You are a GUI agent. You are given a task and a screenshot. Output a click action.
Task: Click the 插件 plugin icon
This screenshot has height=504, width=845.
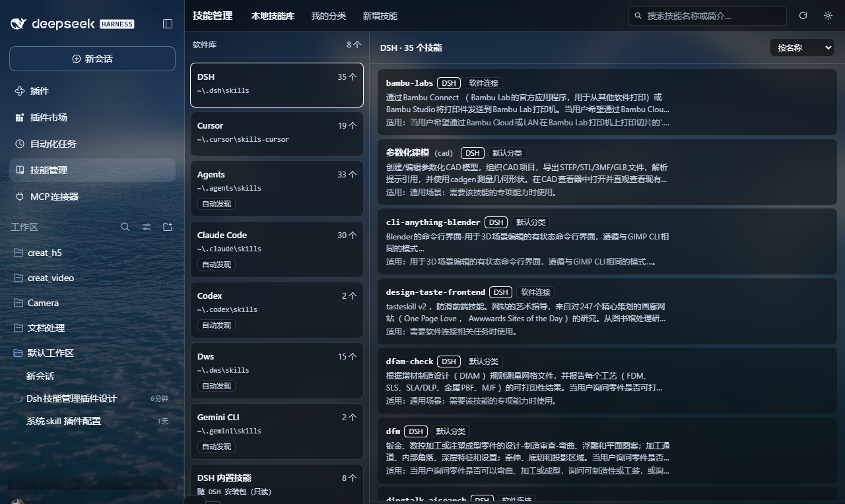tap(19, 91)
